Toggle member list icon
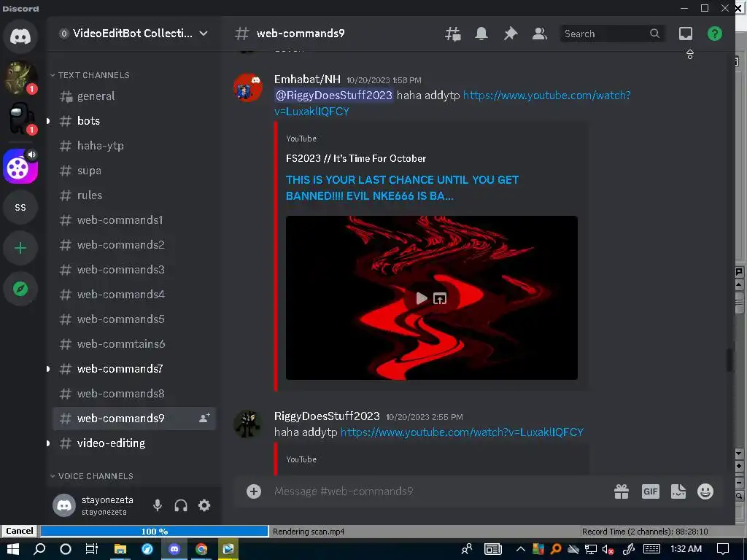747x560 pixels. click(539, 34)
